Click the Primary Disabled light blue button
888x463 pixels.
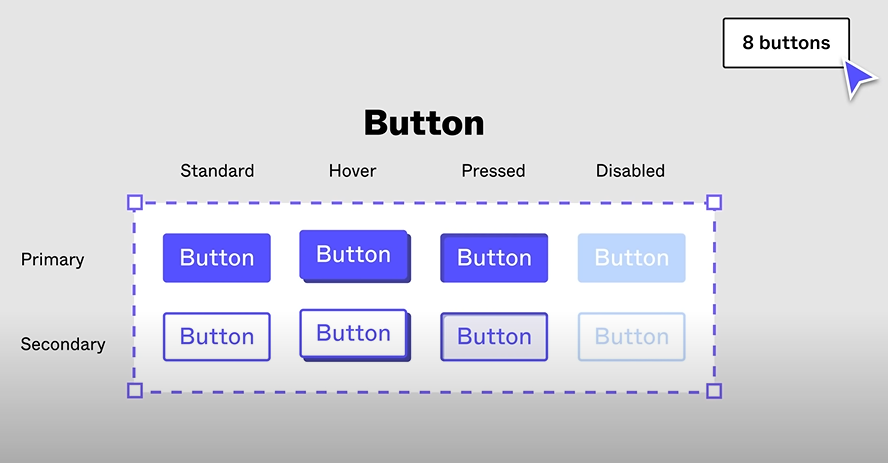631,258
